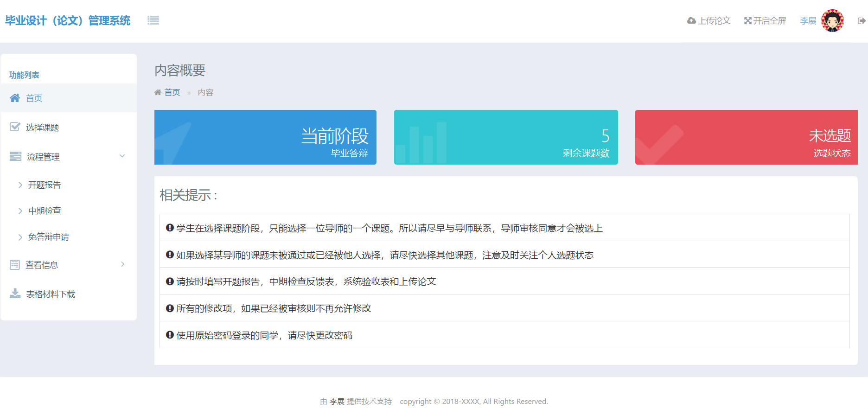Click the 当前阶段 card heading
868x409 pixels.
(x=335, y=136)
